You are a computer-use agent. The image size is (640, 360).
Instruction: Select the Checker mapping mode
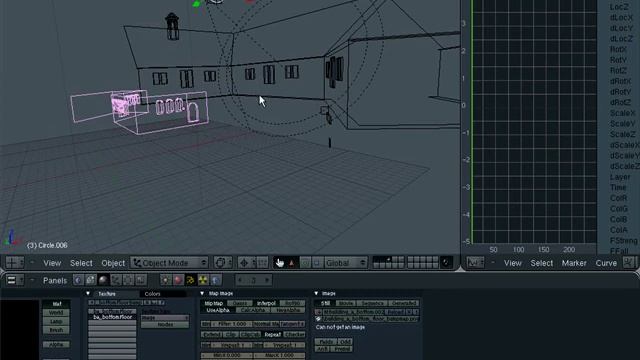[294, 335]
